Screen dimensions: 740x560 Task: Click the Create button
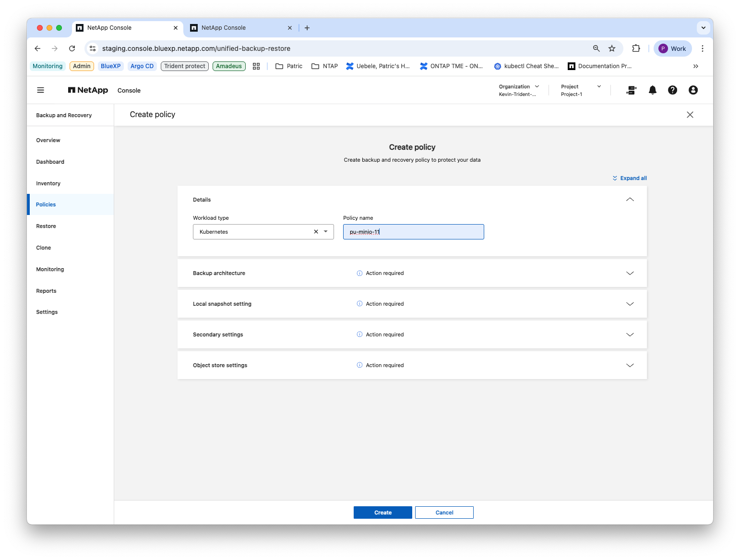point(382,512)
